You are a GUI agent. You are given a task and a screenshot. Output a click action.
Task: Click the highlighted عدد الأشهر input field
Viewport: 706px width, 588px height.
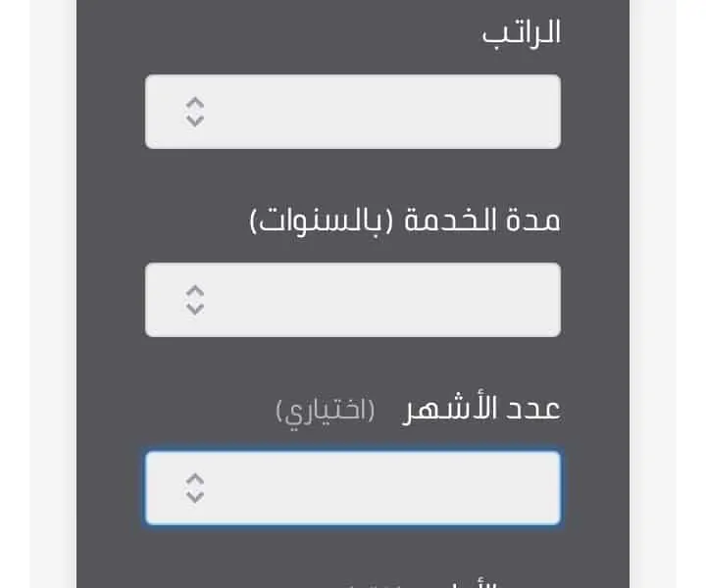(353, 488)
